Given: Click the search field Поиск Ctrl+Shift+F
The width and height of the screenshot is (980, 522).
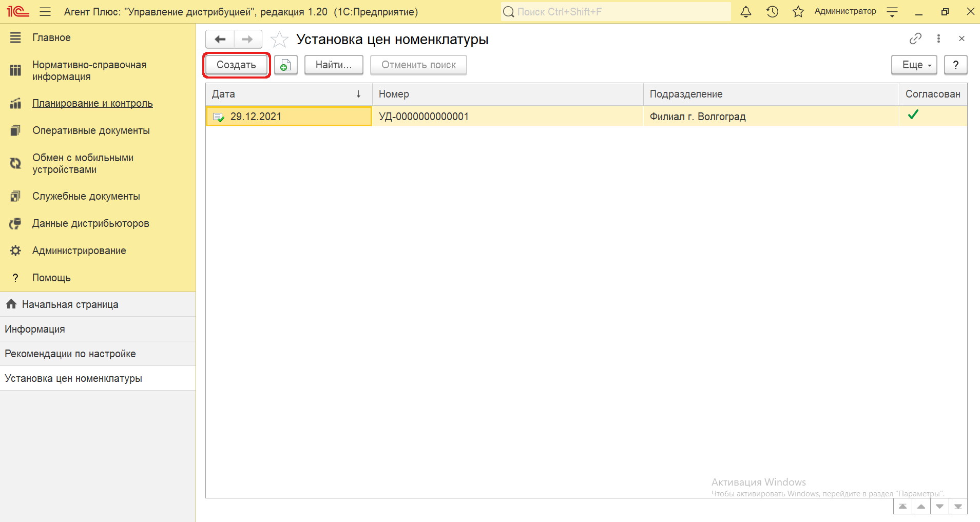Looking at the screenshot, I should point(616,12).
